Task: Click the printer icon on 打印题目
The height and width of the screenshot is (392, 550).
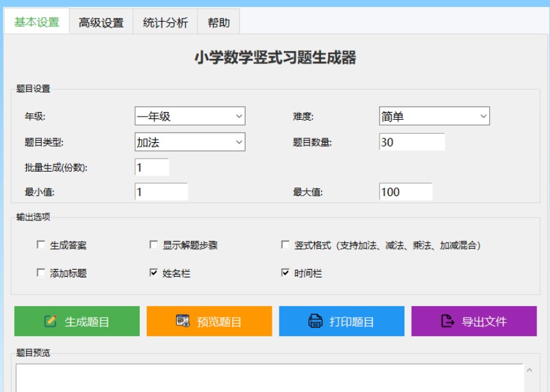Action: 315,322
